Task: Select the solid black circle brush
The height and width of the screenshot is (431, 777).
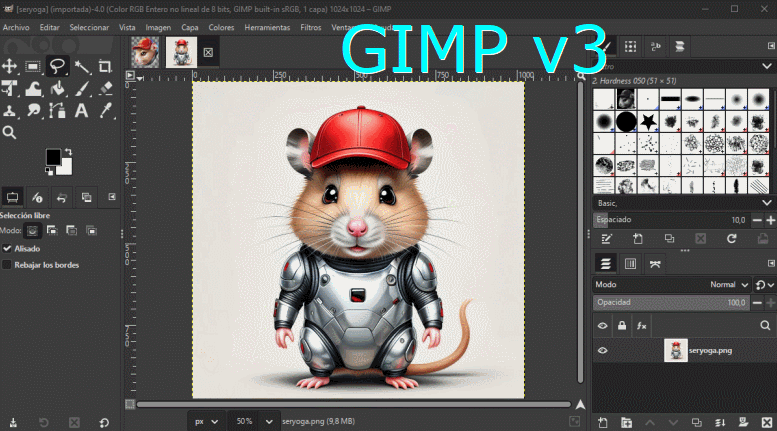Action: pyautogui.click(x=626, y=121)
